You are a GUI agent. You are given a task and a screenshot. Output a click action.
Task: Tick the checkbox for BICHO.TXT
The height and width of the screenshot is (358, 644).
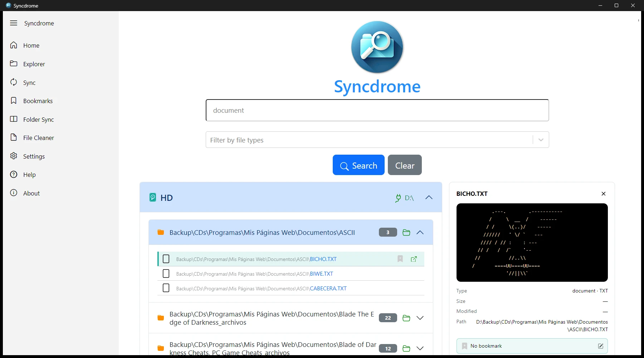pyautogui.click(x=166, y=259)
